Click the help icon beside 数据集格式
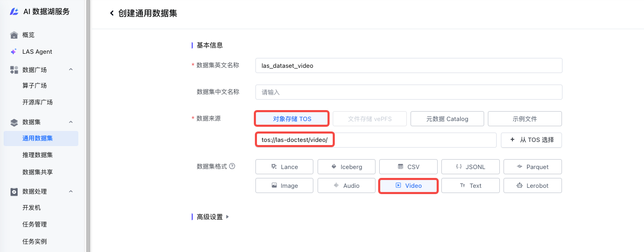Viewport: 644px width, 252px height. pos(232,166)
